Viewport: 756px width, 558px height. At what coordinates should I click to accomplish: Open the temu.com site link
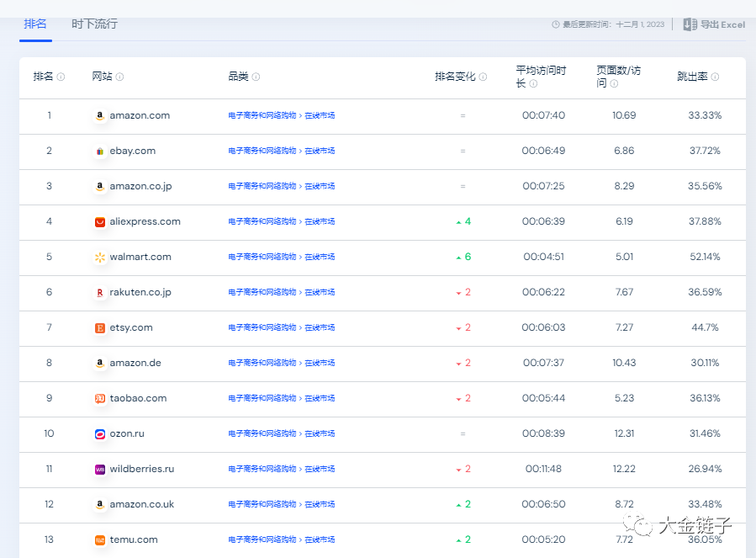coord(134,539)
